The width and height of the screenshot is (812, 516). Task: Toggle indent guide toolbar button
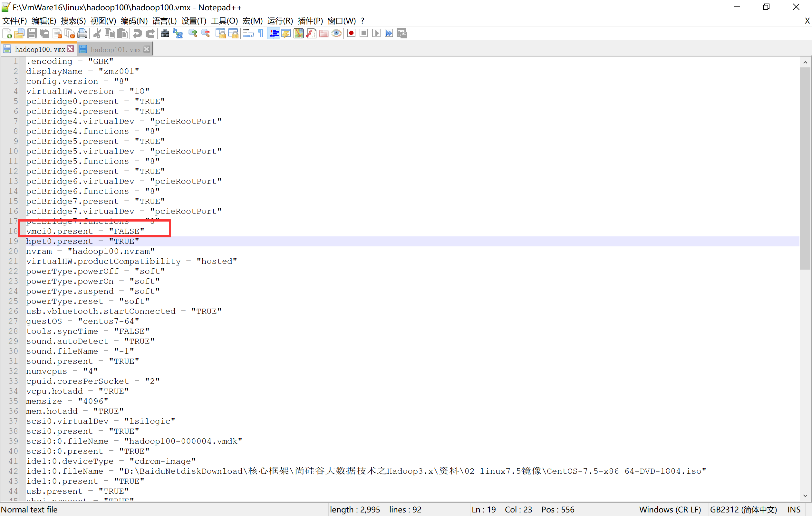(274, 34)
